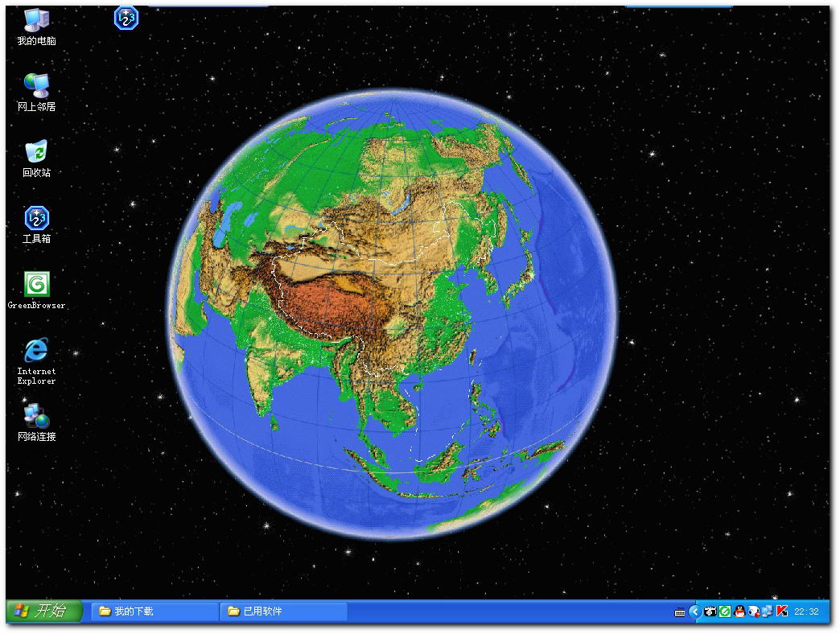
Task: Click the keyboard input method icon
Action: [x=680, y=612]
